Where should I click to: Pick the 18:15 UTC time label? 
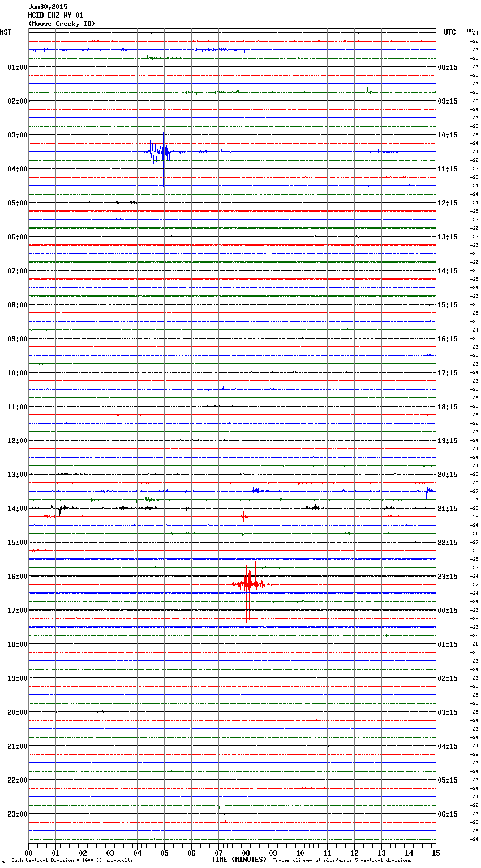[x=448, y=406]
